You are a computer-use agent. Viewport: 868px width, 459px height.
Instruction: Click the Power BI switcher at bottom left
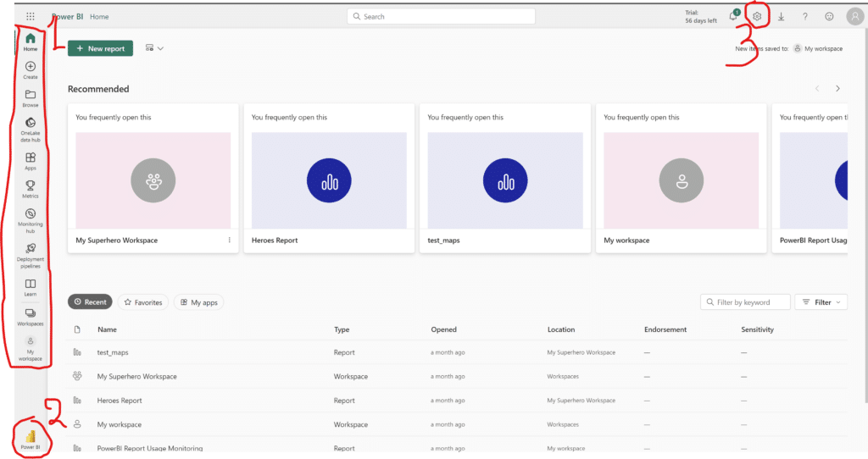31,438
